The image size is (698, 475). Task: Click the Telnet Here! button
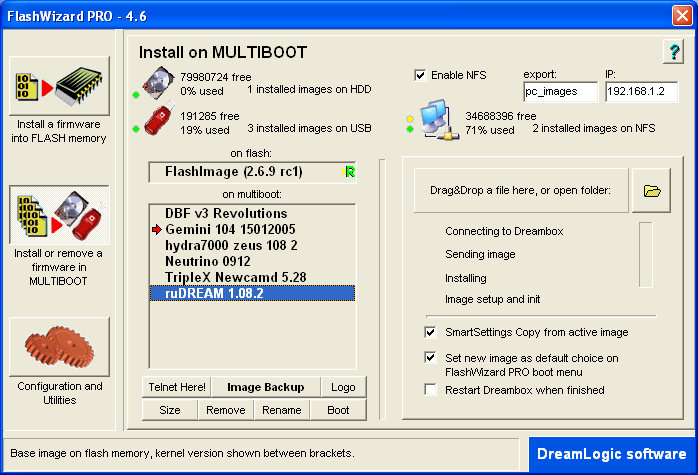coord(177,387)
